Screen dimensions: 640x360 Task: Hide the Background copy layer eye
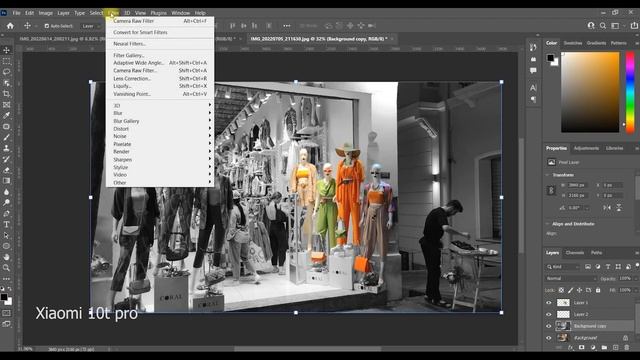(x=549, y=326)
